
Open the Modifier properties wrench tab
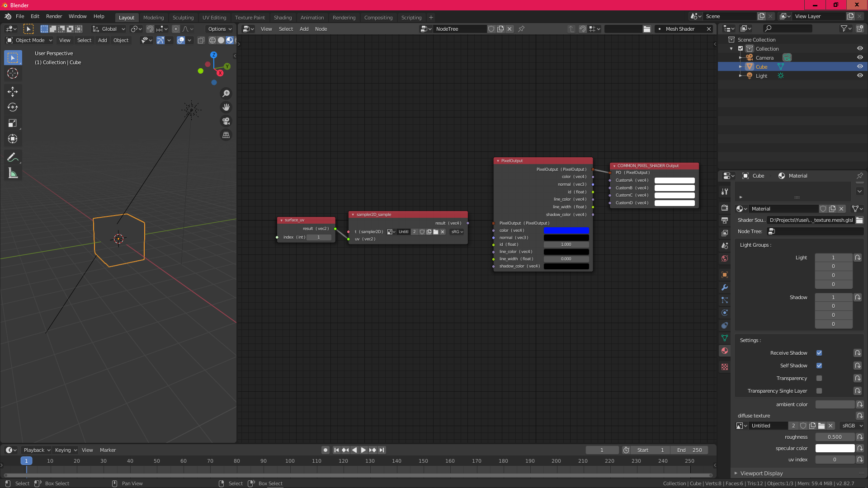725,287
